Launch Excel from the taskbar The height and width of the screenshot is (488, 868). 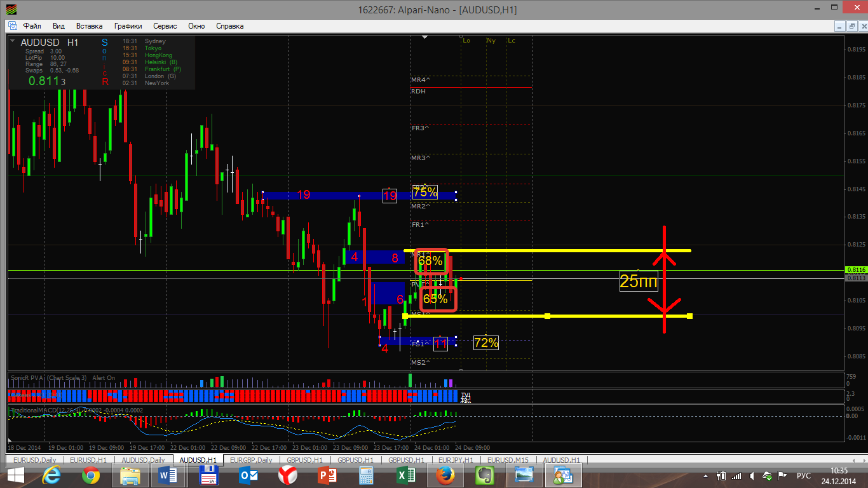tap(405, 475)
